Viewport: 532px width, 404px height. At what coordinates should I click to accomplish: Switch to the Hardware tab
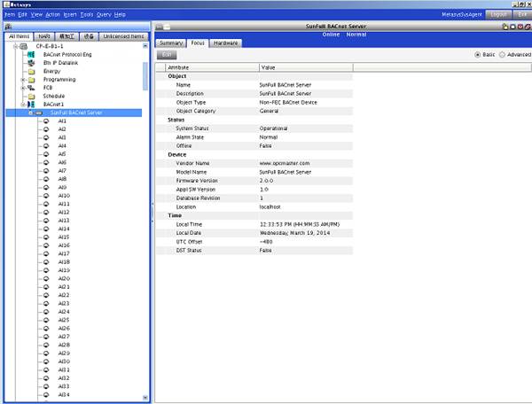226,43
